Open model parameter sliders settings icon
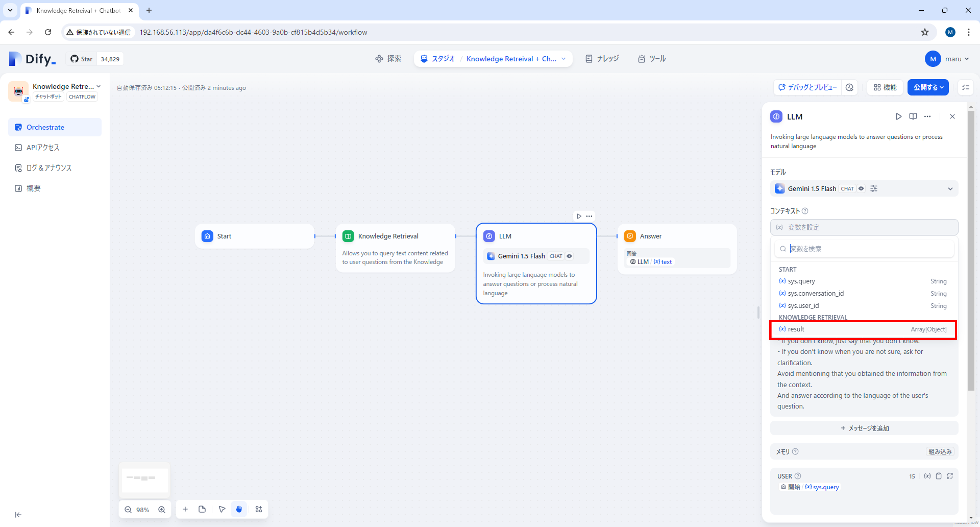The image size is (980, 527). 874,188
